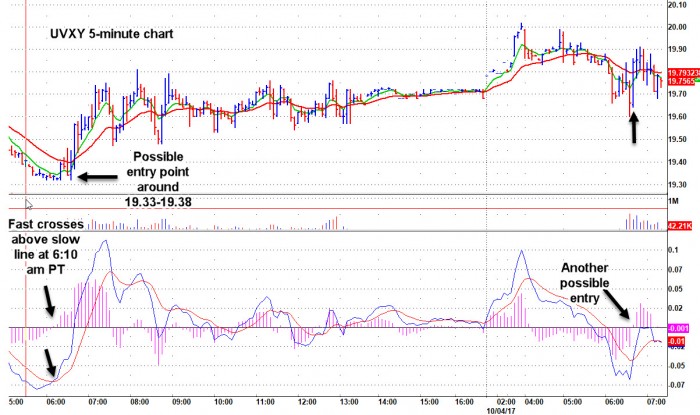The height and width of the screenshot is (415, 700).
Task: Click the 19.60 price axis label
Action: pyautogui.click(x=677, y=117)
